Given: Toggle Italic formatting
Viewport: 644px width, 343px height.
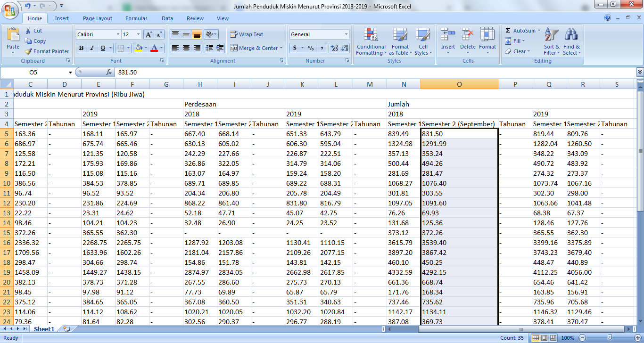Looking at the screenshot, I should point(92,48).
